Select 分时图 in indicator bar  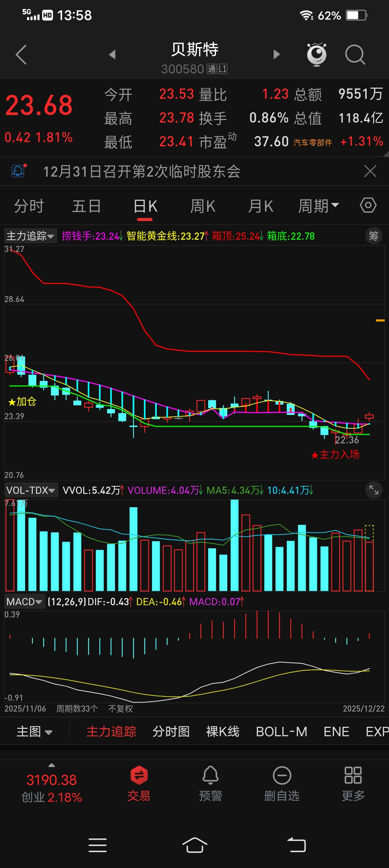click(x=171, y=732)
